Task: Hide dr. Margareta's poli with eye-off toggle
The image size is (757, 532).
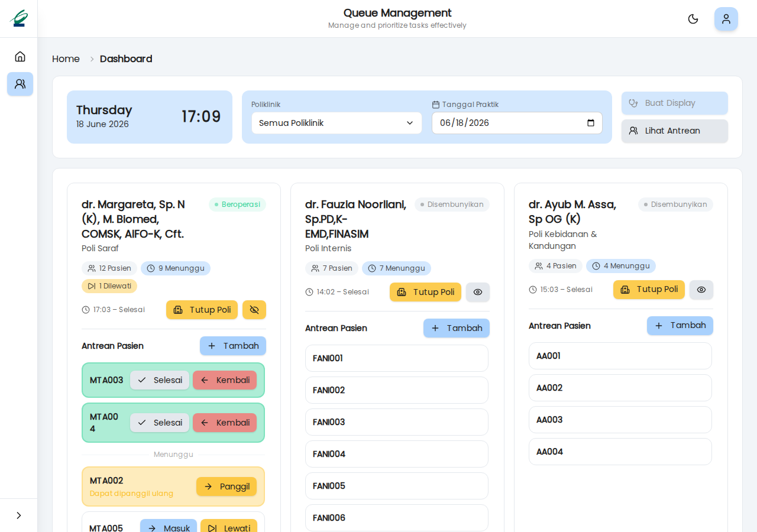Action: coord(254,310)
